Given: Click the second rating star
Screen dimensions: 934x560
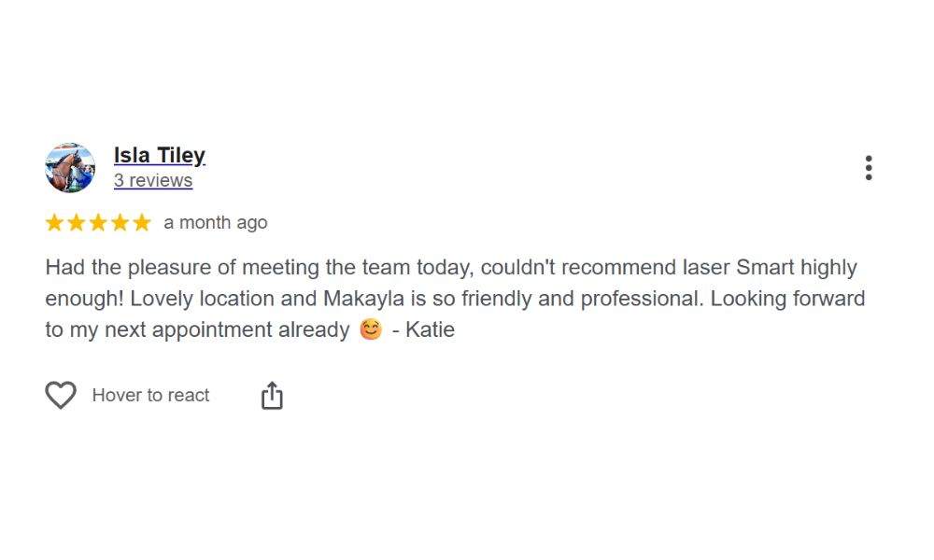Looking at the screenshot, I should [77, 222].
